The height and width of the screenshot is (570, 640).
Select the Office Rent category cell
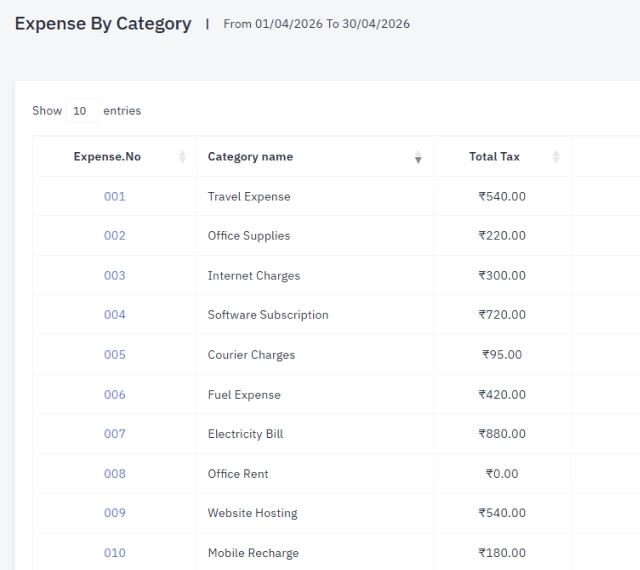click(x=315, y=474)
